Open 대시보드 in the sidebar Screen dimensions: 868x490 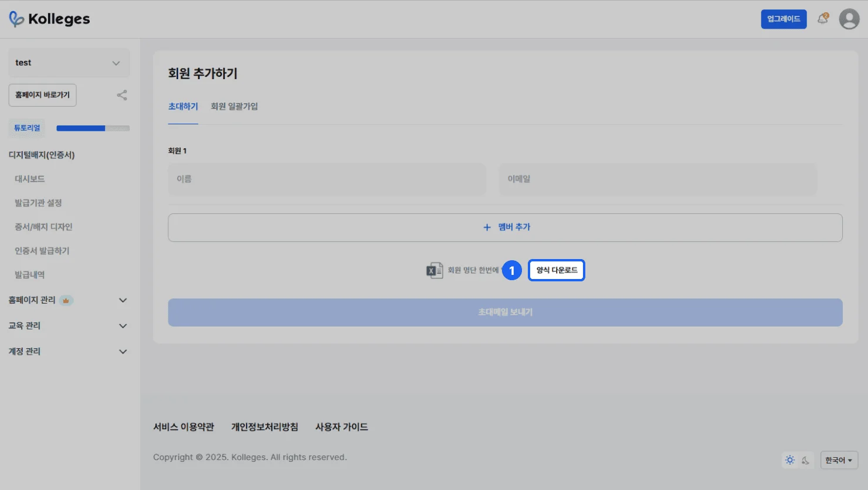pyautogui.click(x=30, y=179)
